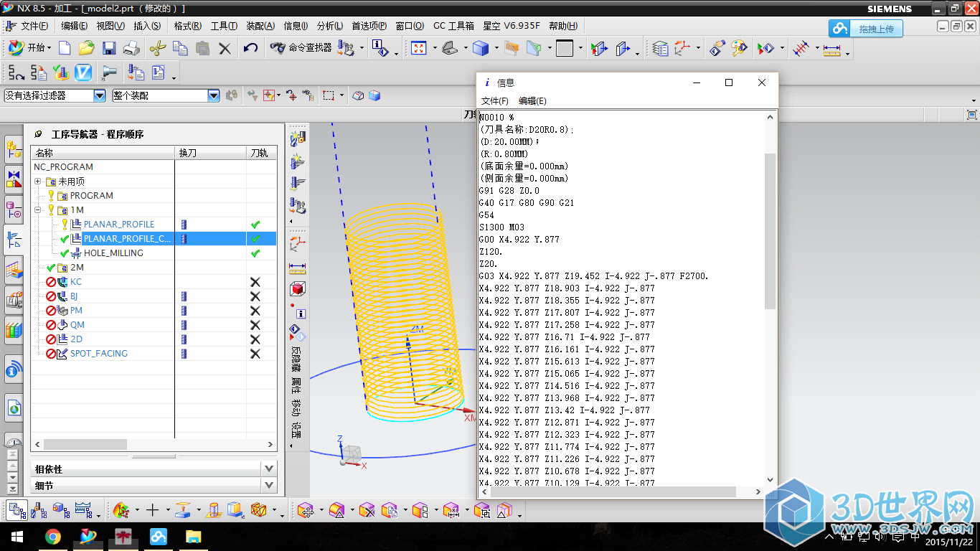Open the 工具(T) menu

tap(224, 26)
